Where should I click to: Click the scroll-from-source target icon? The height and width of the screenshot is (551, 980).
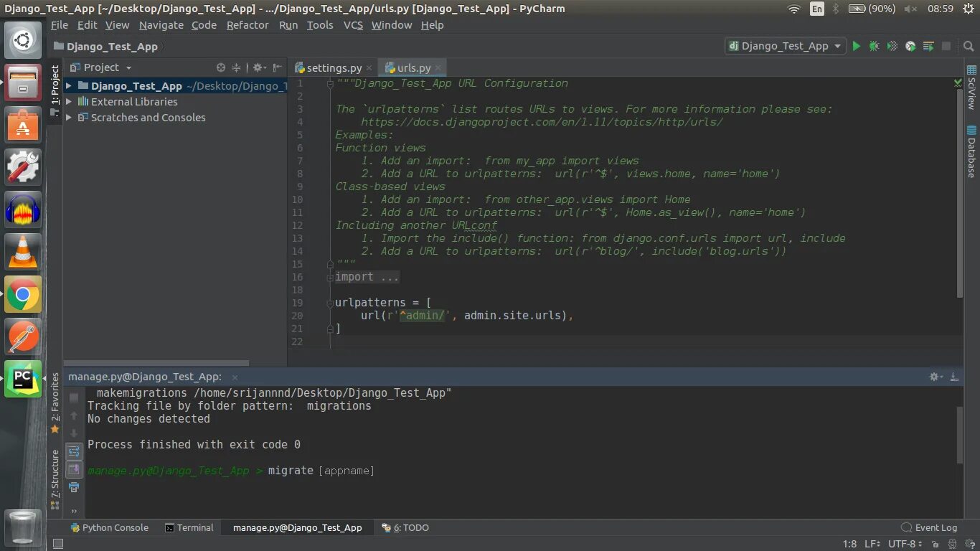click(x=221, y=67)
